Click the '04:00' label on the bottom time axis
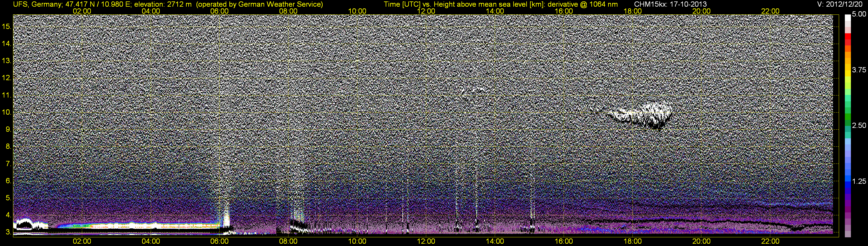This screenshot has height=246, width=868. tap(151, 241)
